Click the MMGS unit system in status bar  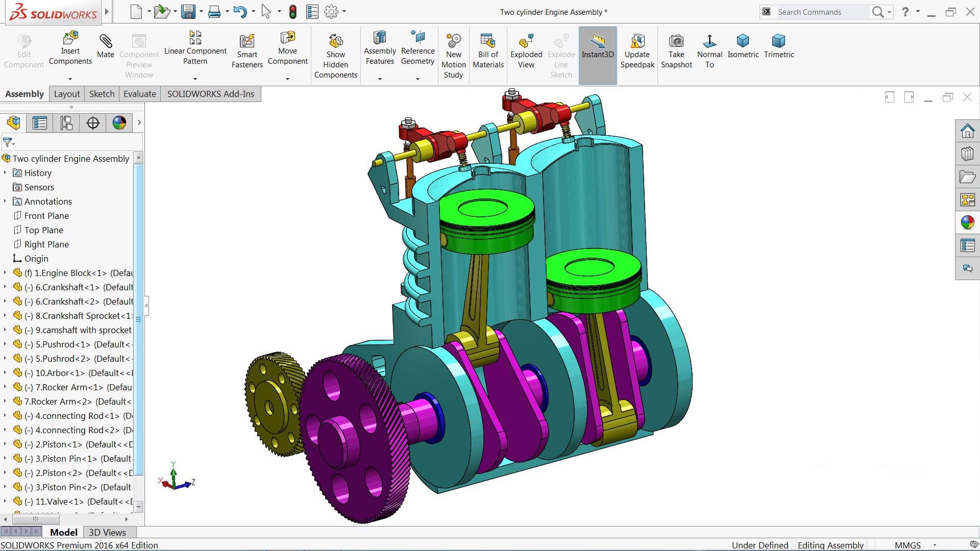908,545
